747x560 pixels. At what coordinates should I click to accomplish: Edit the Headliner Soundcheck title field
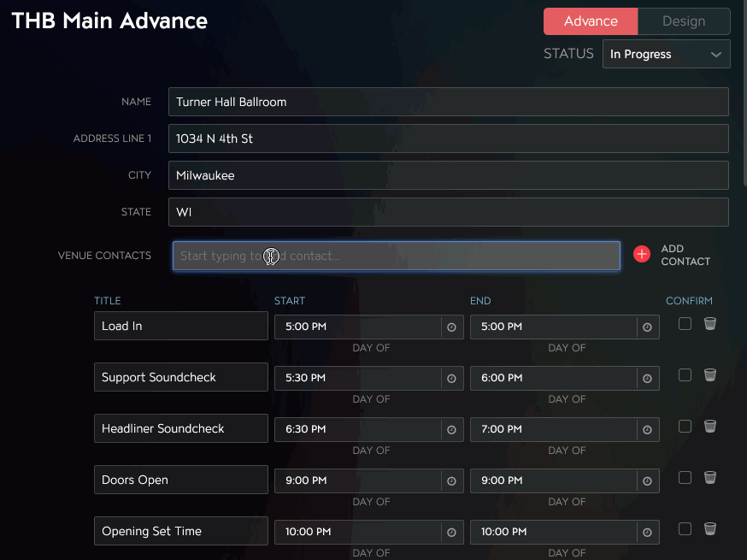[181, 428]
